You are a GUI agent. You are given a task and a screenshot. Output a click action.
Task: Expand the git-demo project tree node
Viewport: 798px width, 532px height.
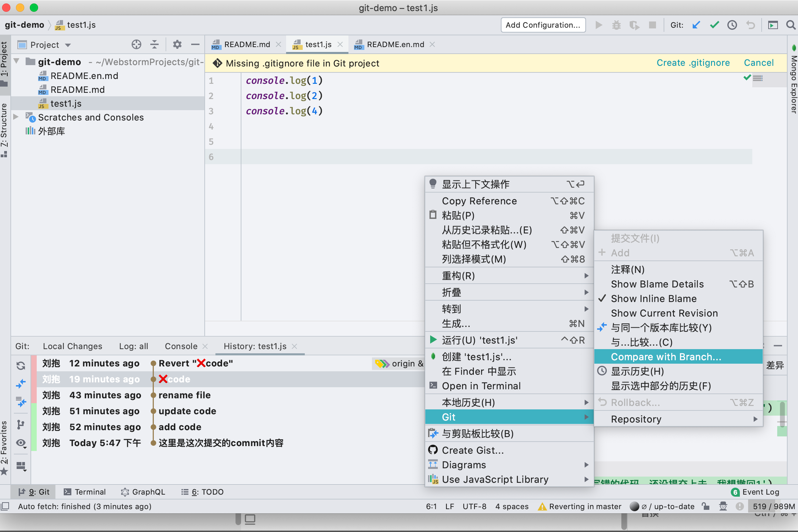coord(16,62)
